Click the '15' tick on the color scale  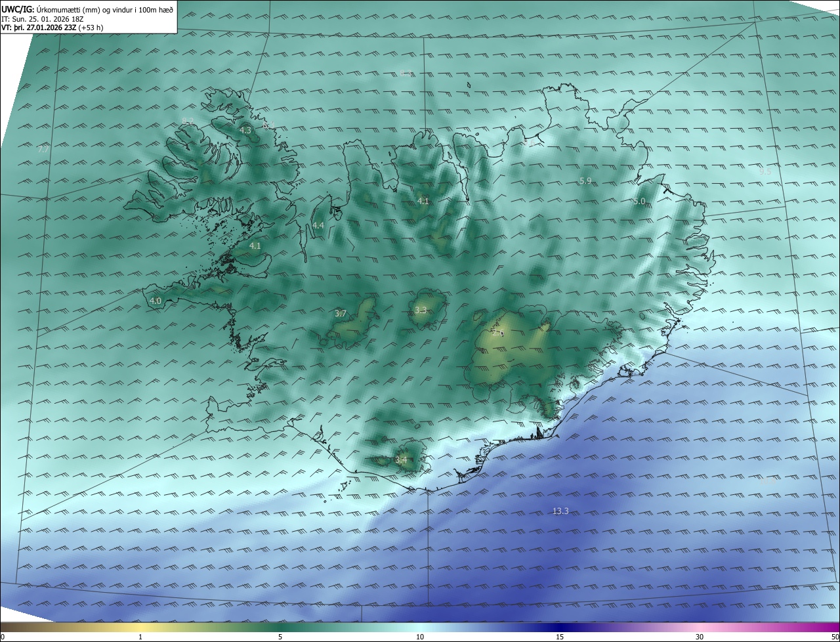[560, 637]
